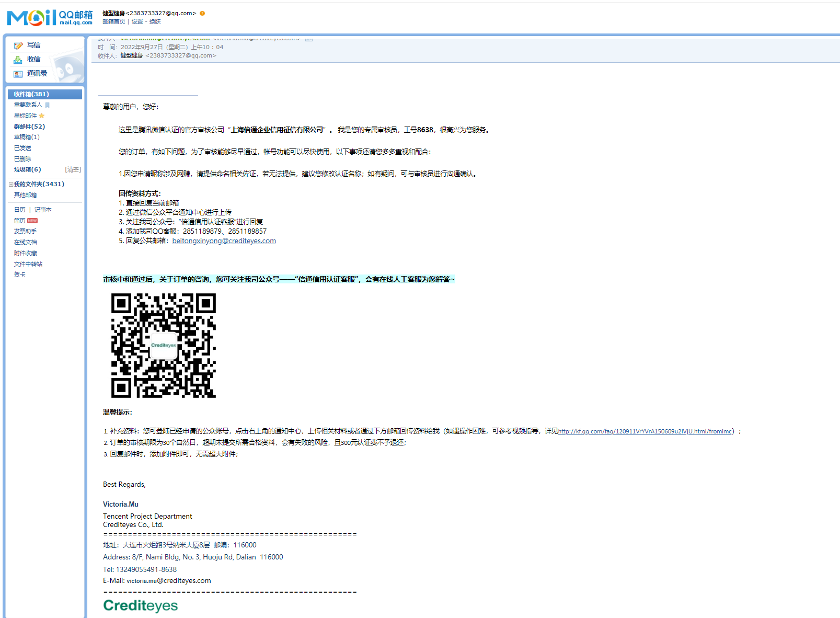
Task: Open 设置 settings link
Action: pos(137,22)
